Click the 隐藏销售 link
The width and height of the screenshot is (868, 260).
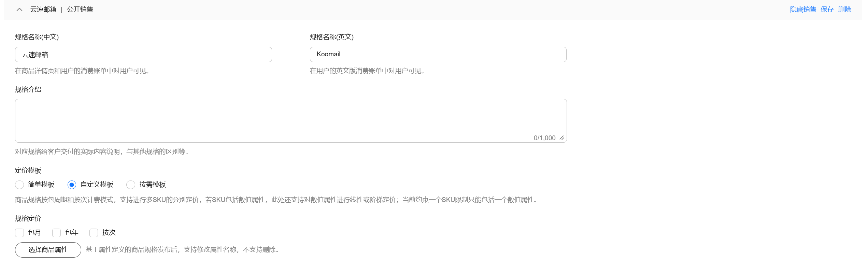coord(803,10)
